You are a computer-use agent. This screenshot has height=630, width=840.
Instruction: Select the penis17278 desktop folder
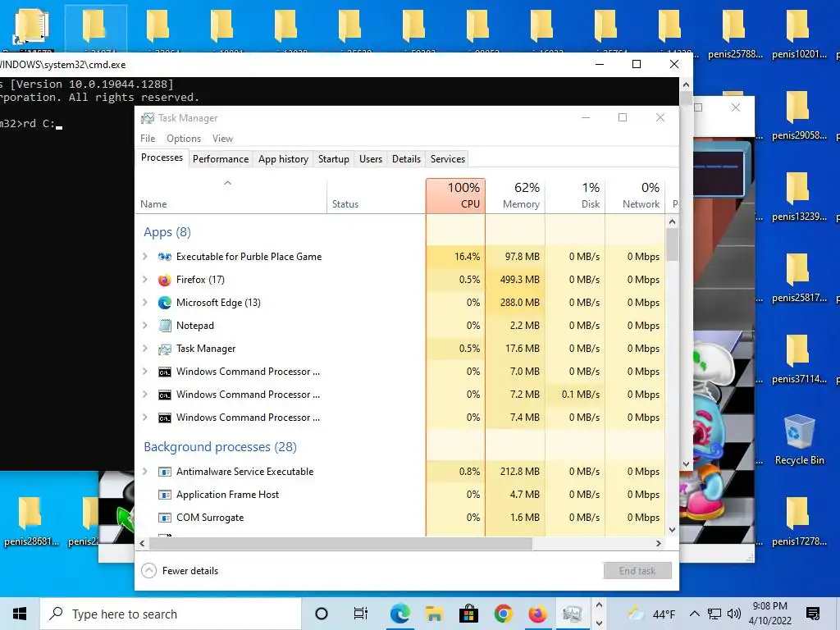point(799,521)
